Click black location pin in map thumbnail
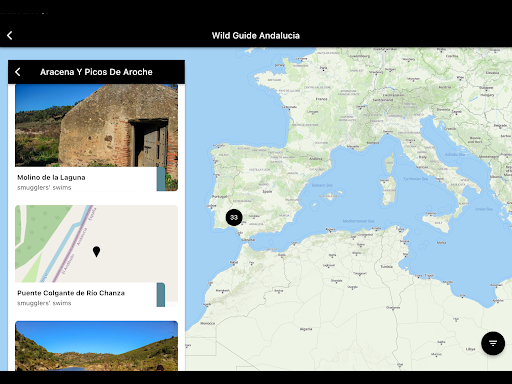This screenshot has height=384, width=512. pos(96,252)
